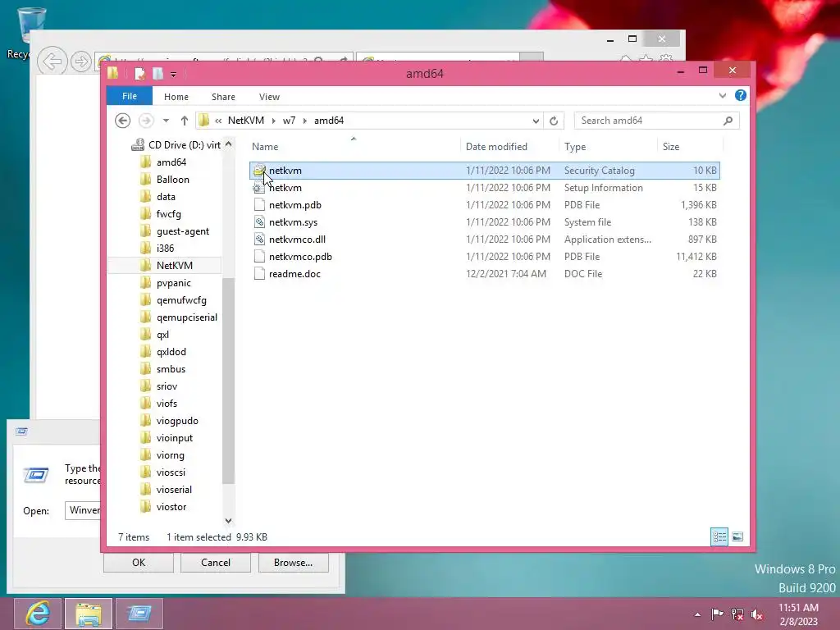Open viostor folder icon in tree
This screenshot has height=630, width=840.
145,506
